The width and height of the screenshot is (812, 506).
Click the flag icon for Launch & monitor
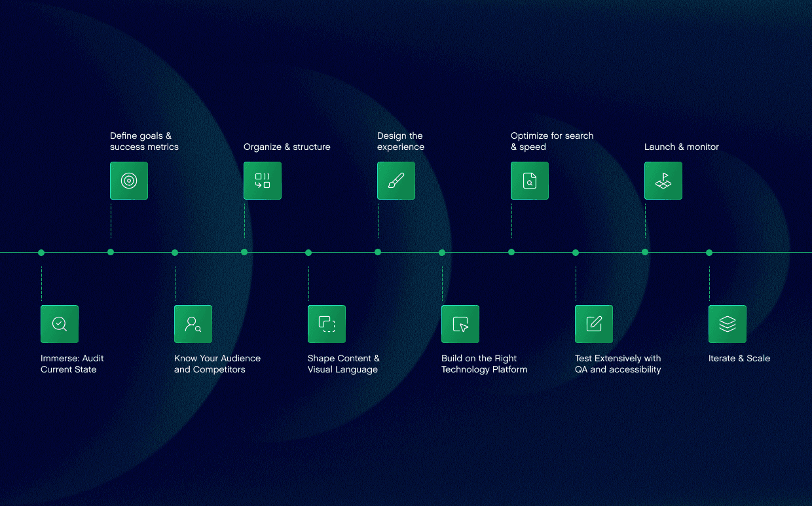pyautogui.click(x=663, y=181)
